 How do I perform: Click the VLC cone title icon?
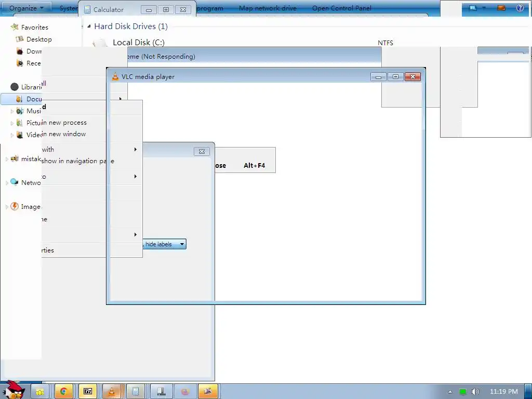click(x=115, y=77)
